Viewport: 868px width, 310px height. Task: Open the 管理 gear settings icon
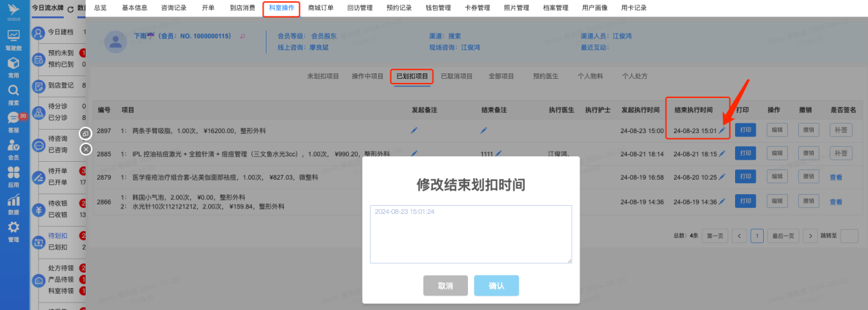click(x=14, y=230)
